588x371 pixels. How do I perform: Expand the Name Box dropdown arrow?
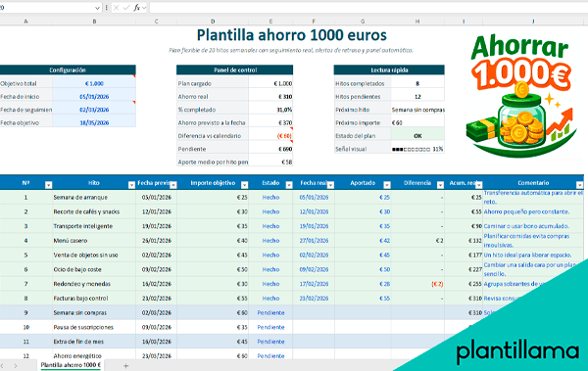97,8
